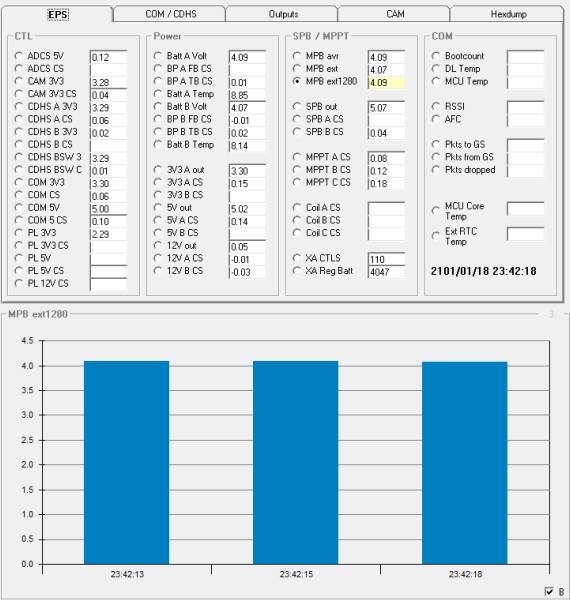Select the SPB B CS radio button
The image size is (570, 600).
click(296, 132)
